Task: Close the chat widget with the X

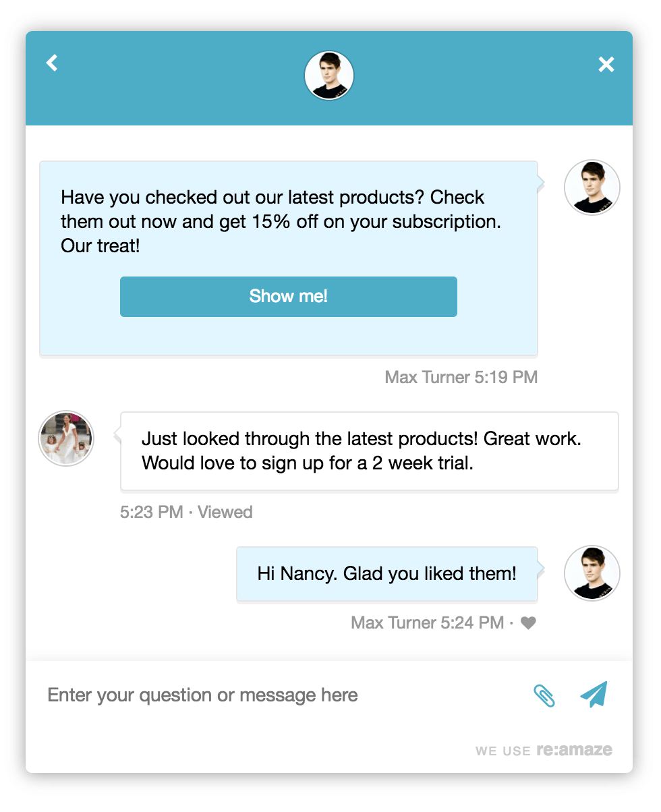Action: coord(606,64)
